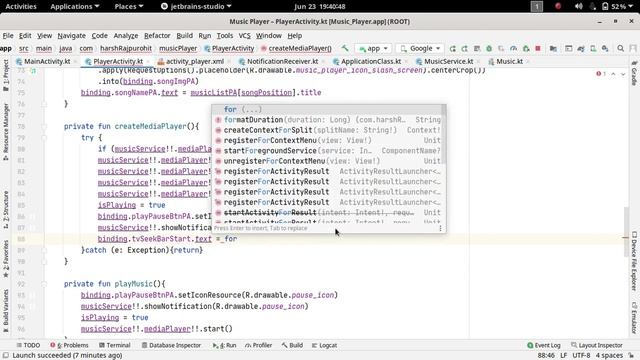This screenshot has width=640, height=360.
Task: Open the Navigate menu
Action: coord(71,36)
